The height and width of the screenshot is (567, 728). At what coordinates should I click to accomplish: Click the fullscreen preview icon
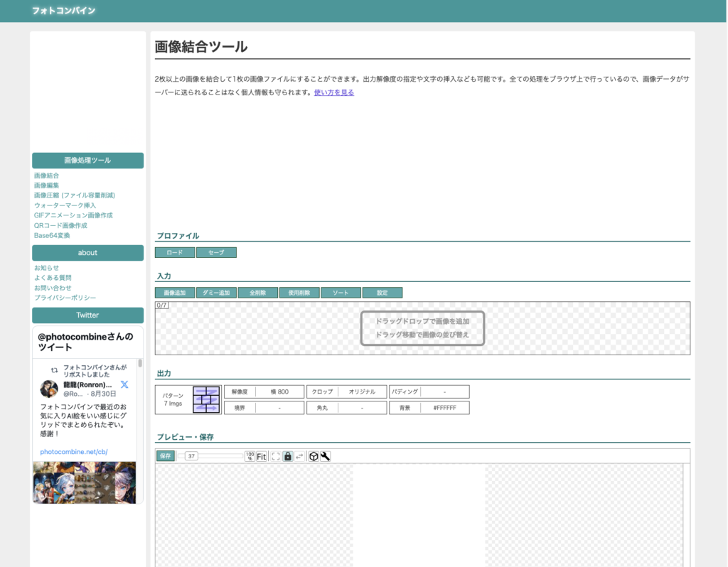(276, 456)
